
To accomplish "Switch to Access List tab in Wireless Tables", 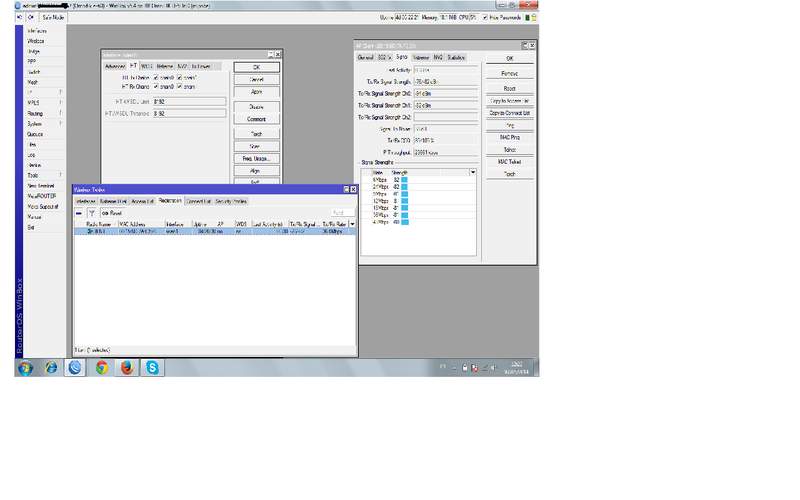I will (x=142, y=202).
